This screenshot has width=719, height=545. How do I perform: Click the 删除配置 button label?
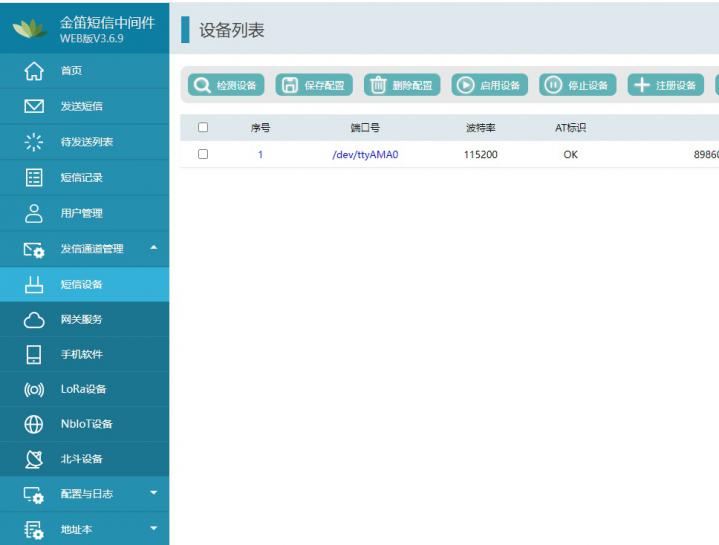412,86
